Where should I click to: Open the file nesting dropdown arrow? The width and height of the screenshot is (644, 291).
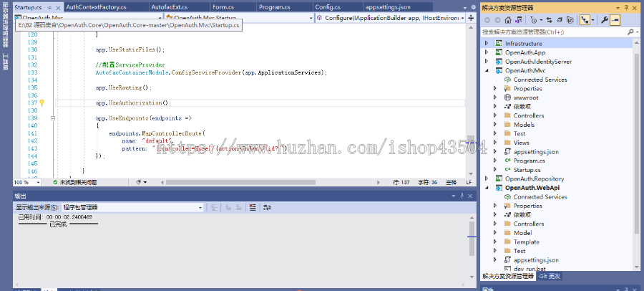(x=593, y=20)
